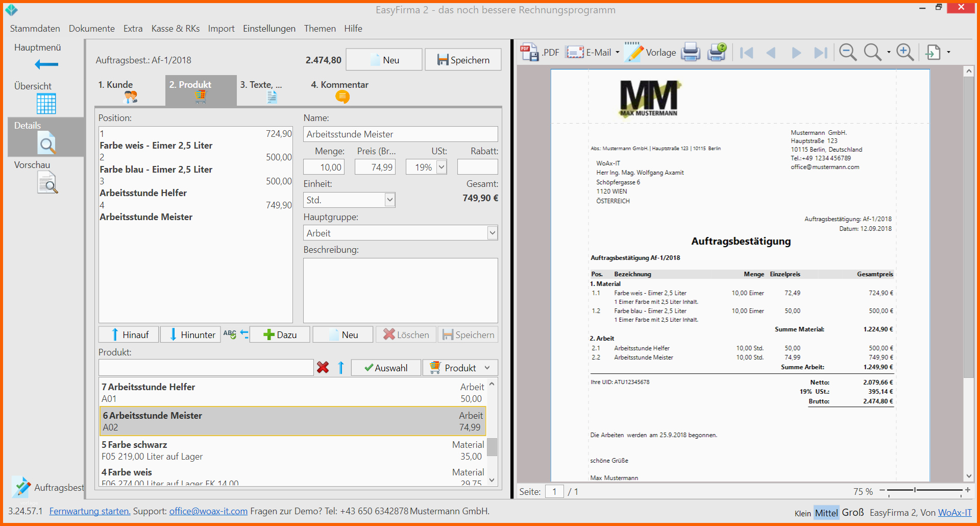Open the Hauptgruppe Arbeit dropdown
The height and width of the screenshot is (526, 980).
click(492, 233)
